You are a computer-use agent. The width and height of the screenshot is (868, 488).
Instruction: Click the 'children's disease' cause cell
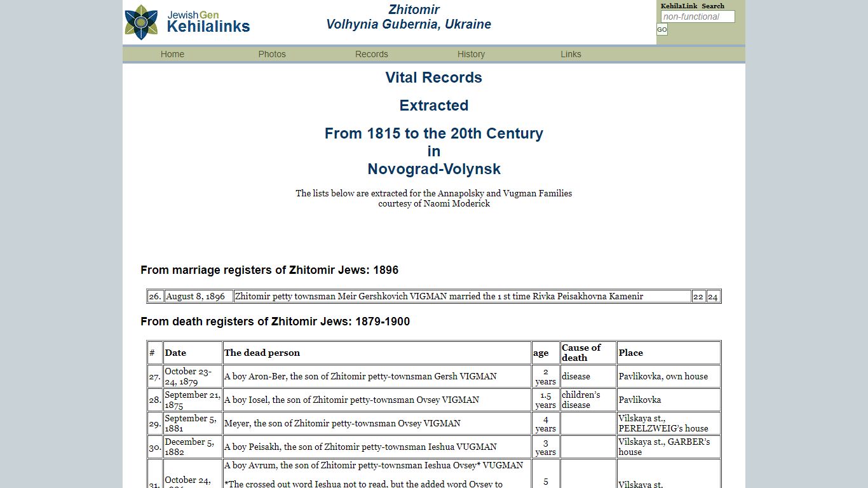pos(588,400)
